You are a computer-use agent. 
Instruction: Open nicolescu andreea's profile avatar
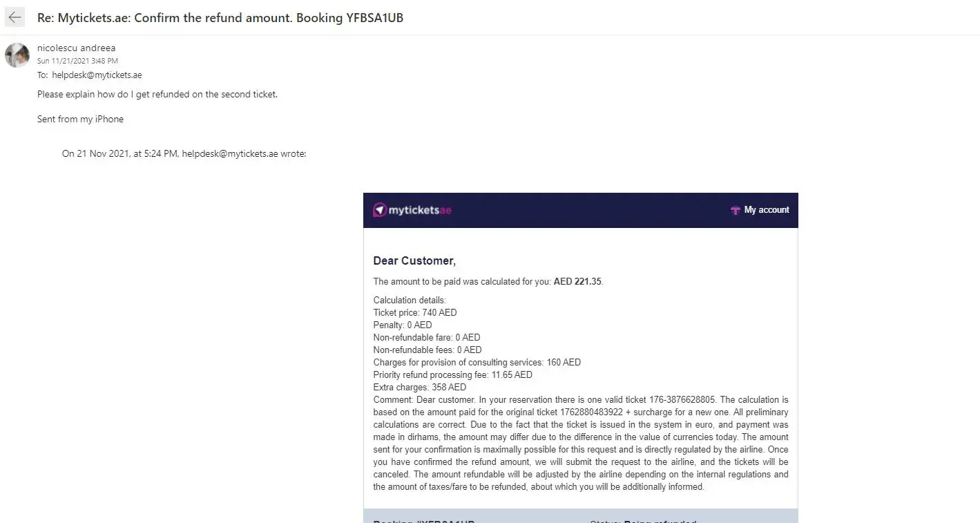click(x=17, y=55)
